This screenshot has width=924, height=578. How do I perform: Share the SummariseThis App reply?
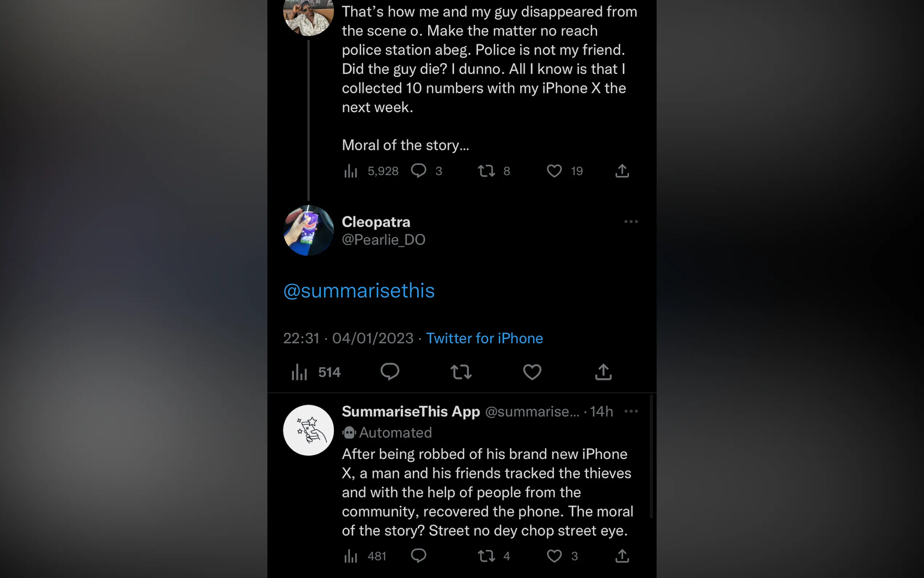point(622,556)
